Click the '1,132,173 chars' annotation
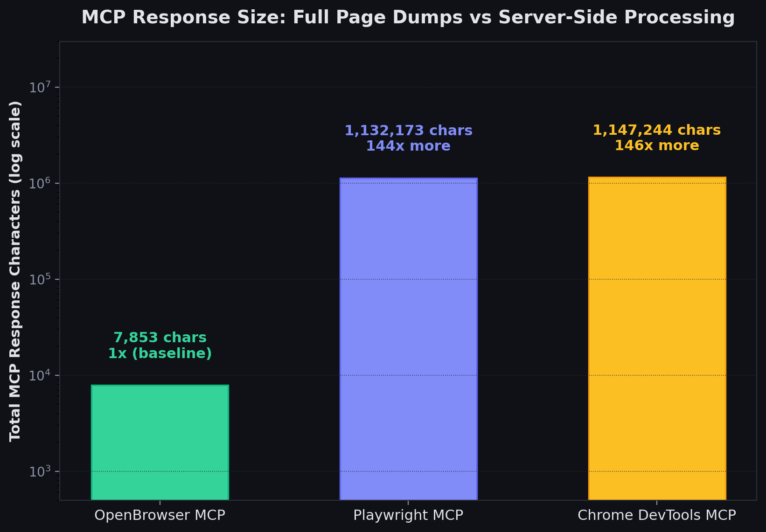This screenshot has width=766, height=532. click(408, 130)
